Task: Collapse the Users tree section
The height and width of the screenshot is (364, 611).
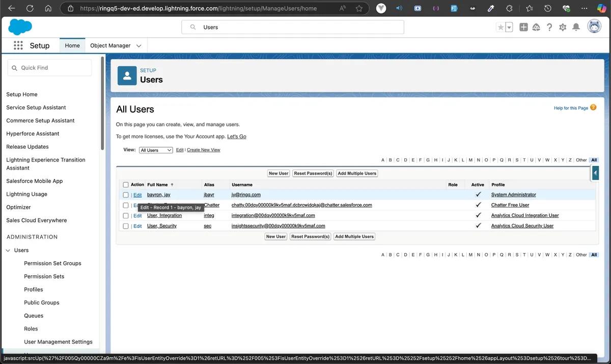Action: pos(8,250)
